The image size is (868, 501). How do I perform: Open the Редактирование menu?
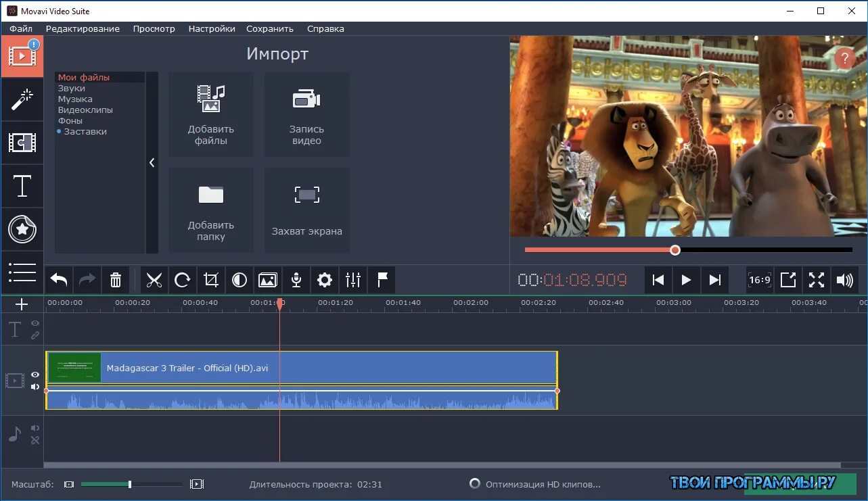(83, 28)
